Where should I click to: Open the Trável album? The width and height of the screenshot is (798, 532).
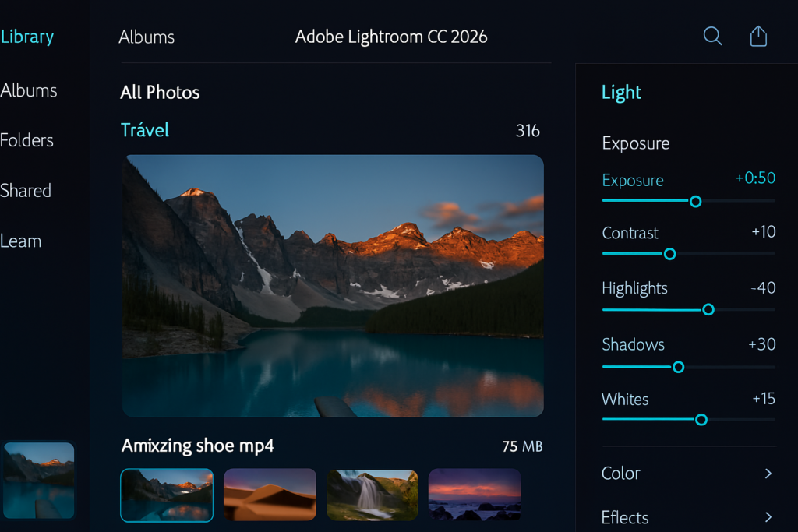point(144,130)
